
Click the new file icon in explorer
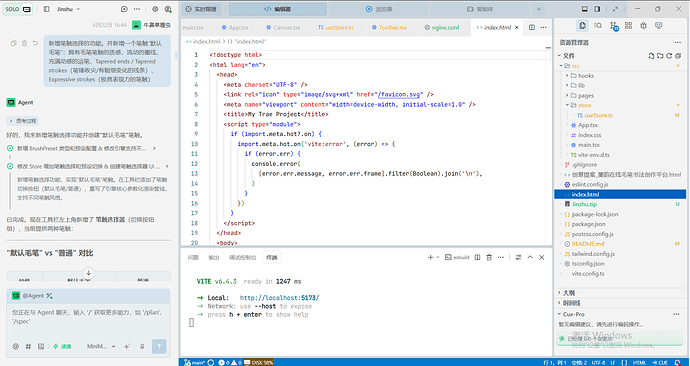(x=652, y=56)
